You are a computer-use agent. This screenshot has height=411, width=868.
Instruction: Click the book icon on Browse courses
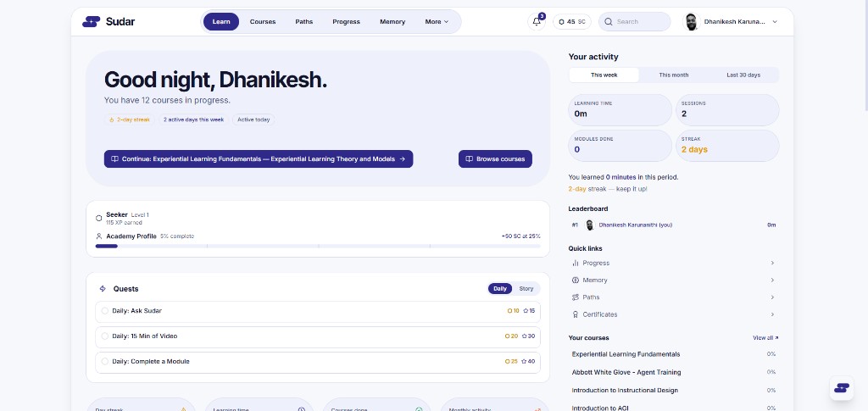pyautogui.click(x=469, y=158)
